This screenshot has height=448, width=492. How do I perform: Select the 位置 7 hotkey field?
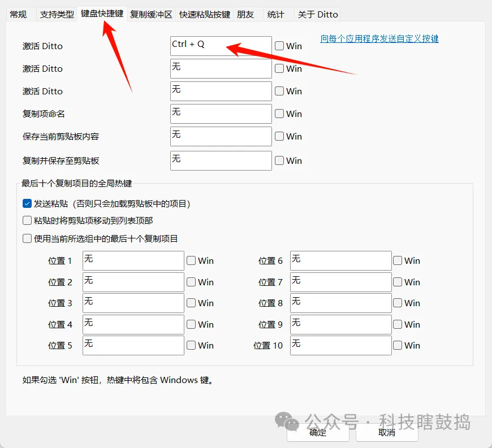[x=341, y=282]
